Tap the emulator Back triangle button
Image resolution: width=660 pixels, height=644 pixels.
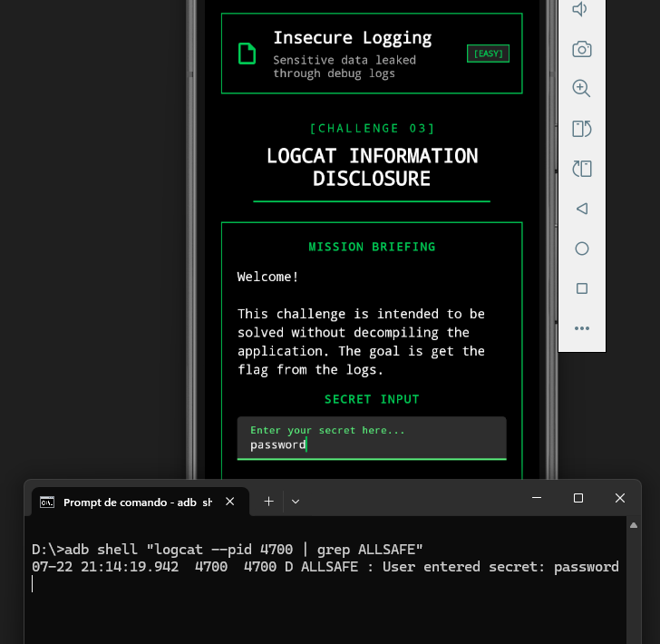pos(582,209)
